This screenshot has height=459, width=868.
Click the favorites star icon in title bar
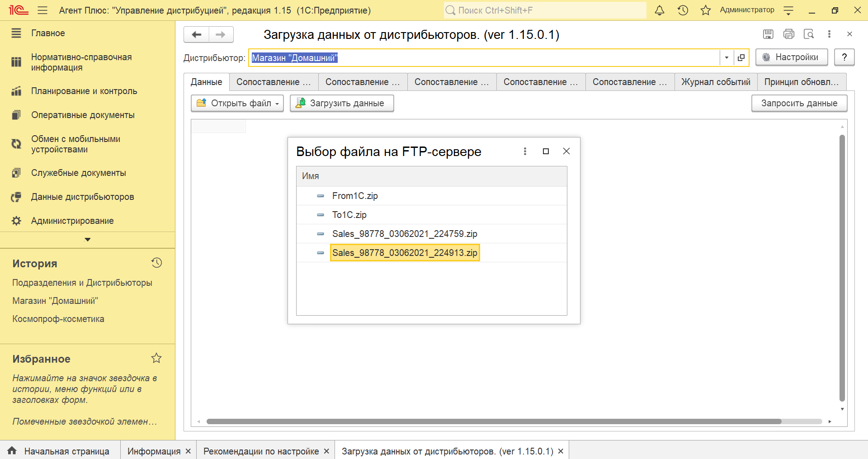[x=706, y=10]
